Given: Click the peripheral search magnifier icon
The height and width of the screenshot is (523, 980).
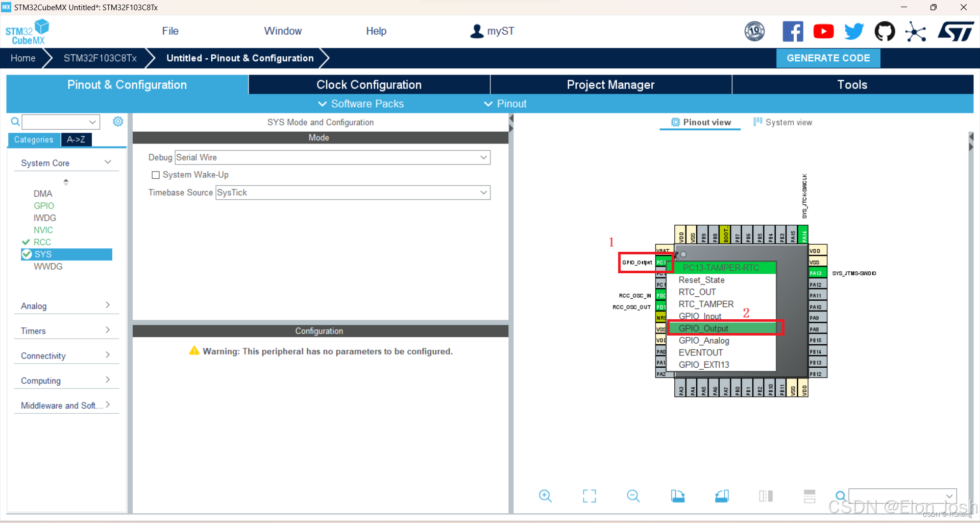Looking at the screenshot, I should pos(15,122).
